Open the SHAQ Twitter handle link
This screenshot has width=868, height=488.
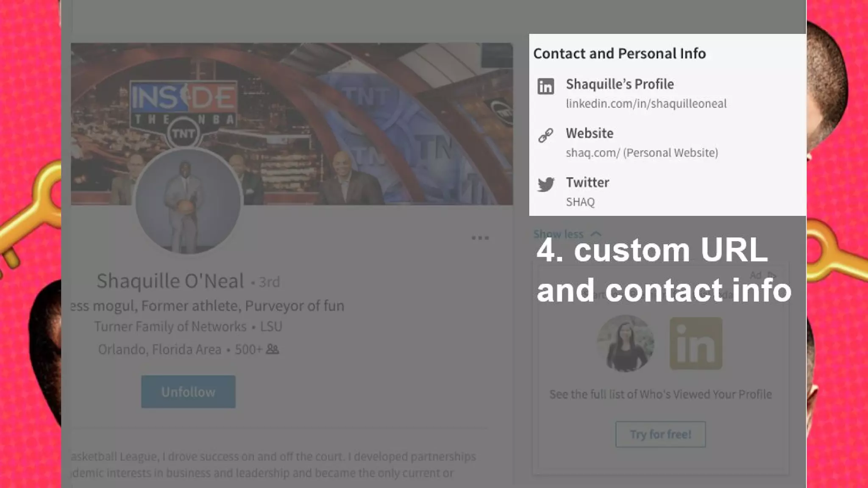point(580,202)
